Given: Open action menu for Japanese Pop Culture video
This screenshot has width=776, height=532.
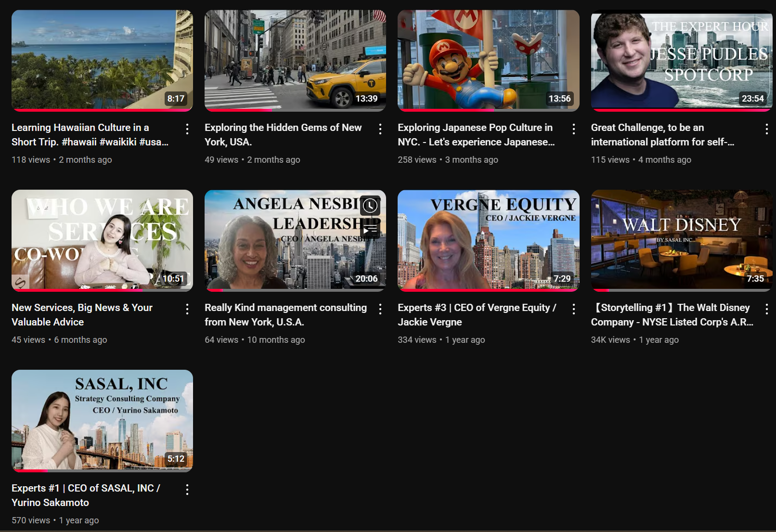Looking at the screenshot, I should (573, 129).
